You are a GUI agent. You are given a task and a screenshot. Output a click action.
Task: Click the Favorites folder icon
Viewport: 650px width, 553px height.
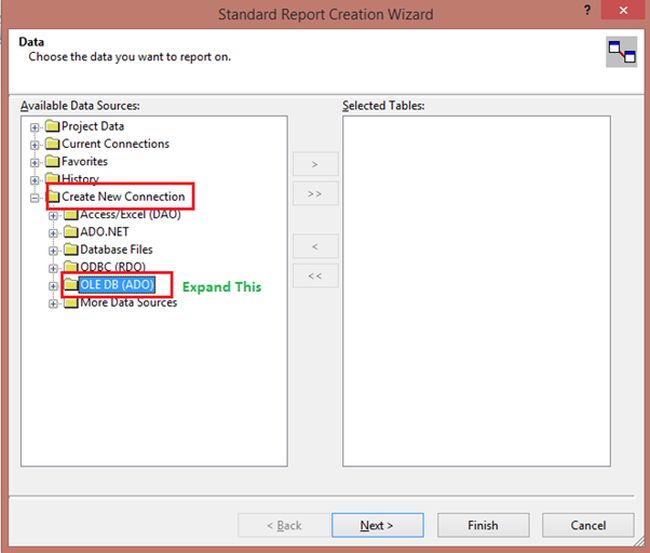pos(52,161)
